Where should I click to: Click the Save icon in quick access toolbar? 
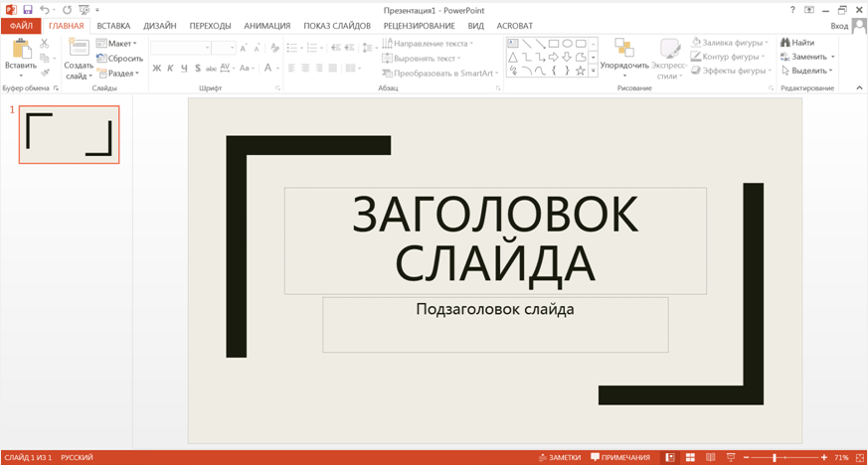click(x=28, y=9)
